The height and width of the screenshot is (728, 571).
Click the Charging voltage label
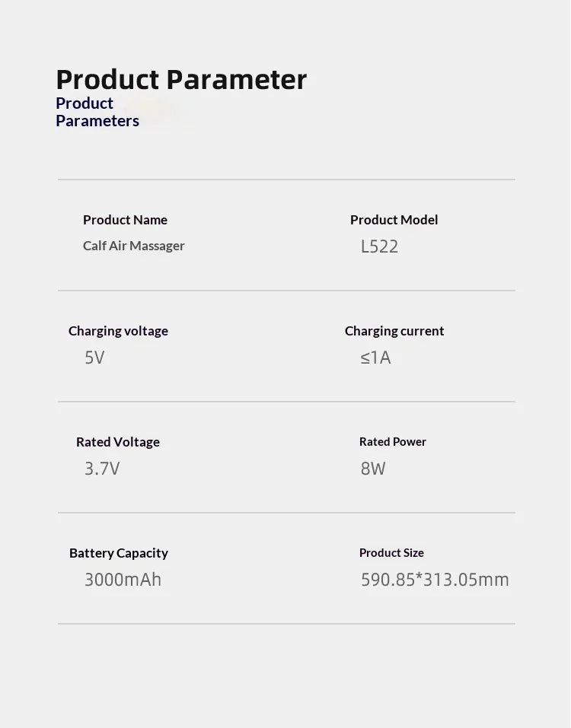click(118, 331)
